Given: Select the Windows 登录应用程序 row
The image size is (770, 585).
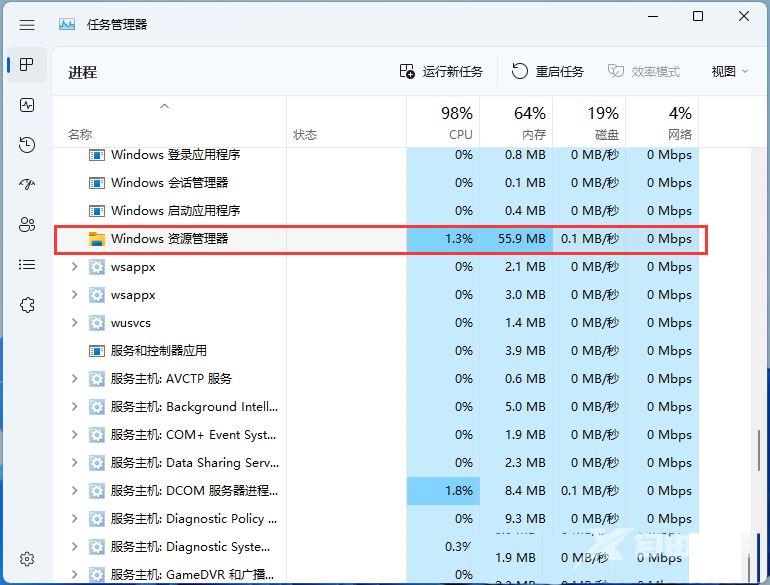Looking at the screenshot, I should coord(376,155).
